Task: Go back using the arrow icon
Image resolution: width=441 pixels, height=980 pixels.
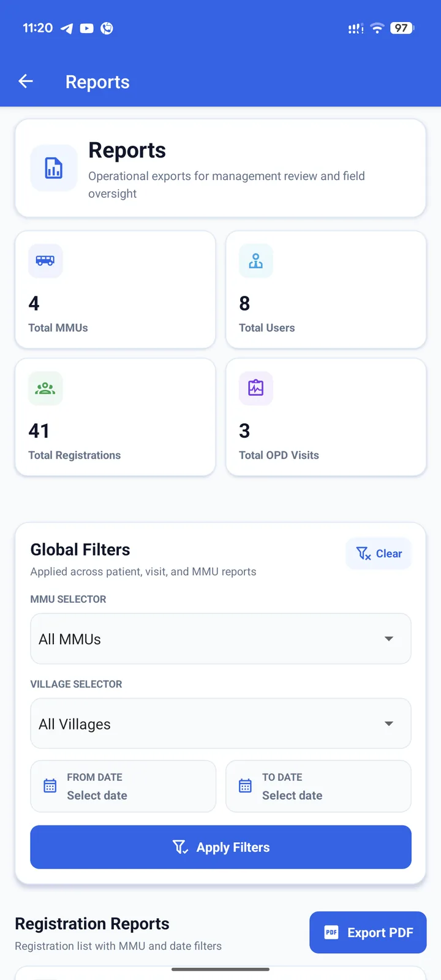Action: click(x=26, y=81)
